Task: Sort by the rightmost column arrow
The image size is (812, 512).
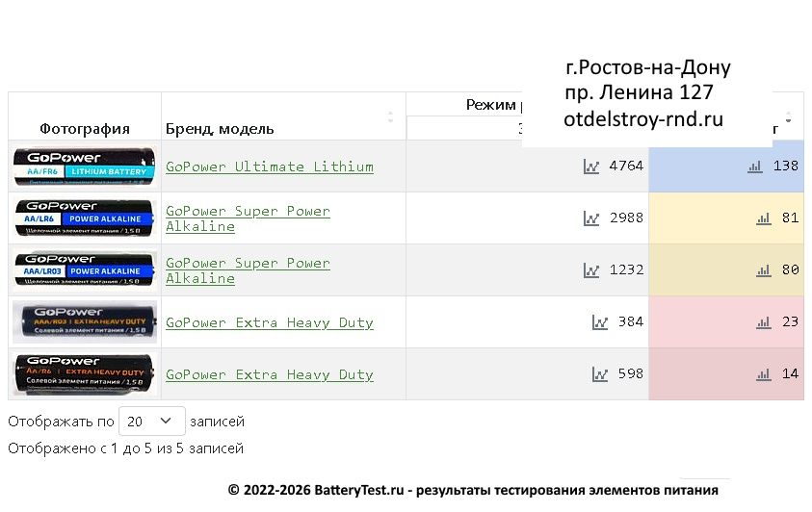Action: click(x=790, y=118)
